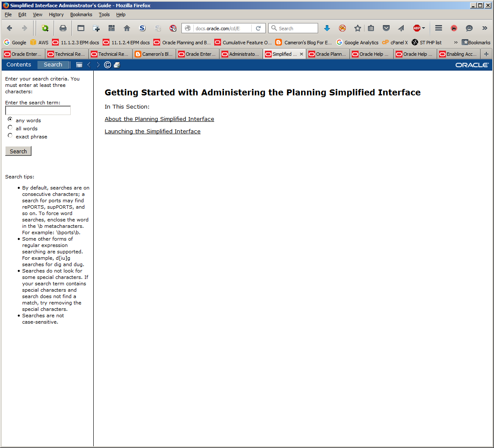Open the Help menu
The height and width of the screenshot is (448, 494).
(121, 14)
